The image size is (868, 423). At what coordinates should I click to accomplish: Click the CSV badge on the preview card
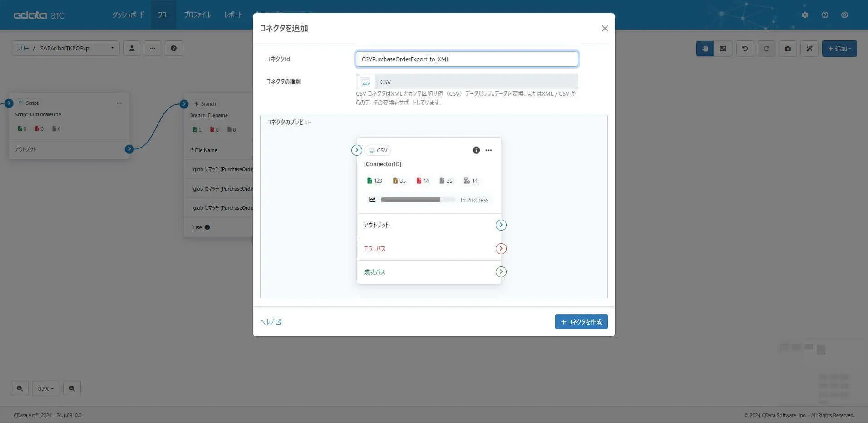coord(378,150)
